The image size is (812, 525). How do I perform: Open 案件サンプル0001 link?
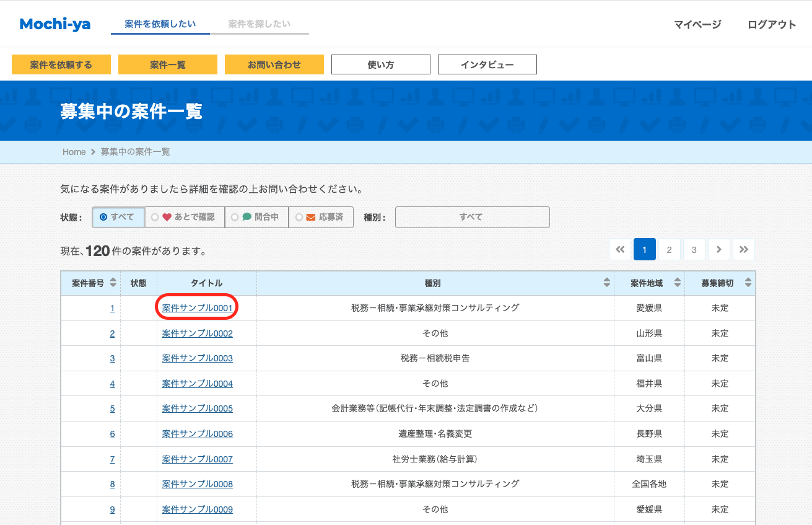point(197,308)
